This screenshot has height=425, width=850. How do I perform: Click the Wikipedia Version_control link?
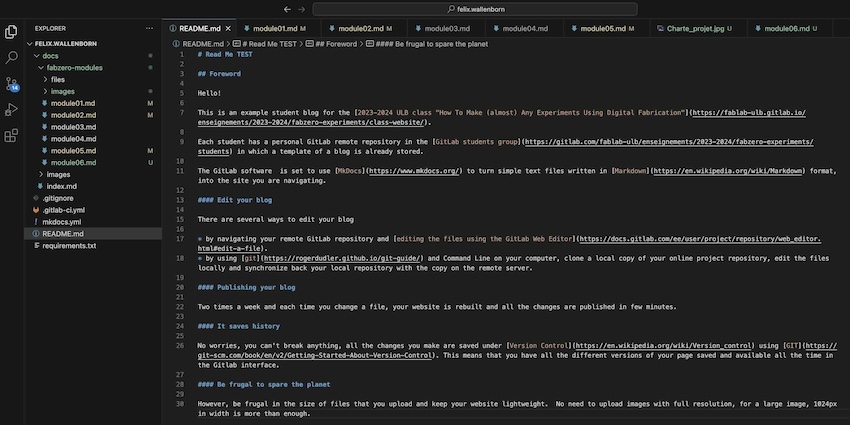664,346
